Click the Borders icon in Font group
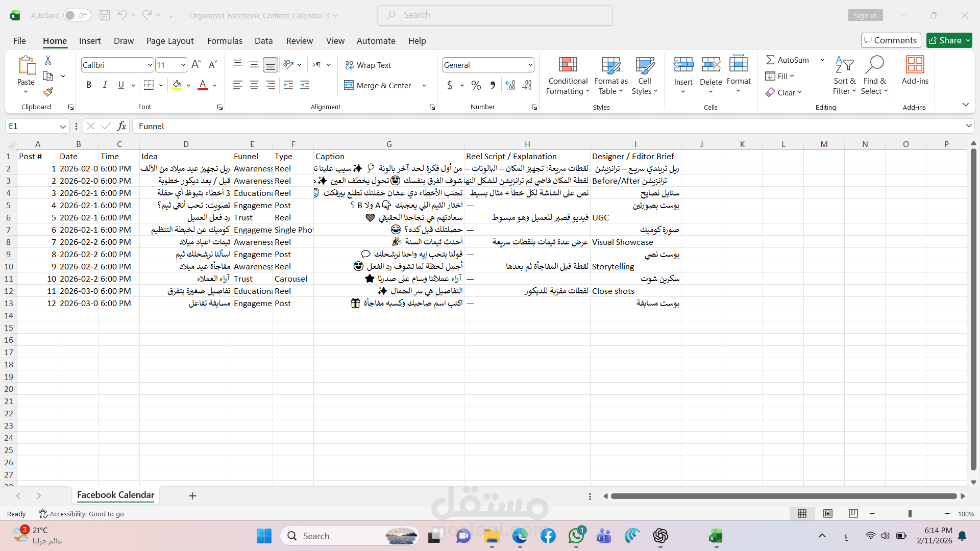The width and height of the screenshot is (980, 551). point(149,85)
